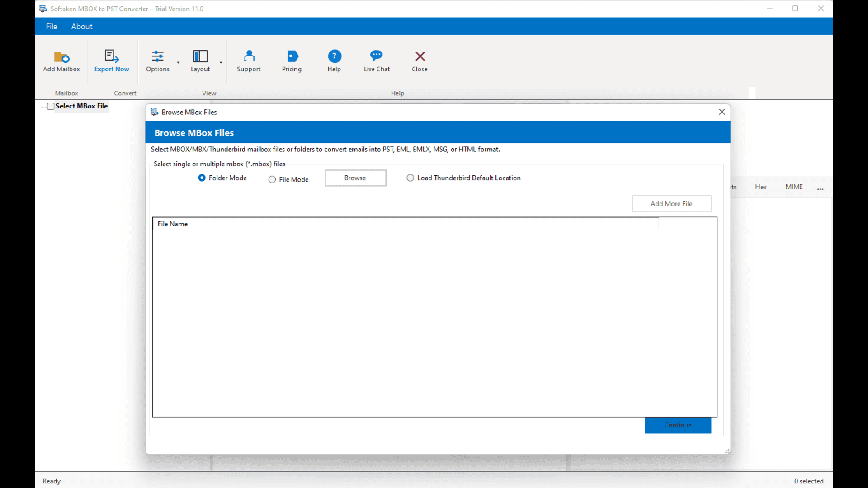Viewport: 868px width, 488px height.
Task: Click the 0 selected status text
Action: click(809, 481)
